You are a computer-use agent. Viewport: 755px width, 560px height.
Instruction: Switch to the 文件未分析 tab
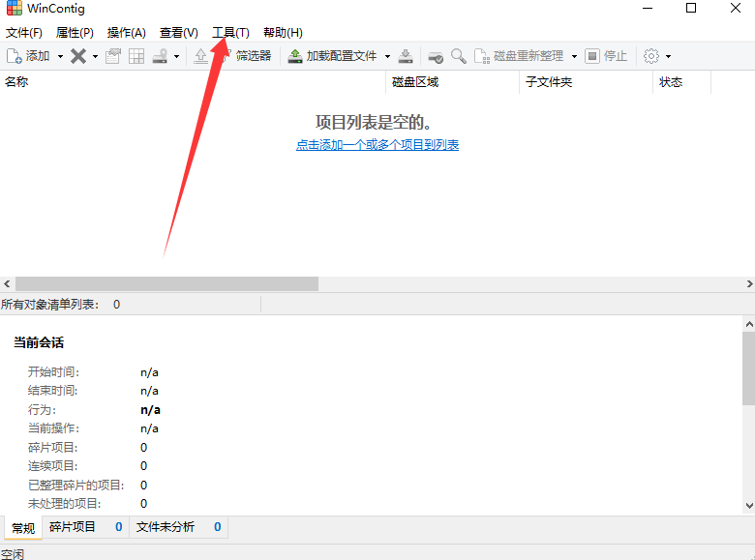pos(166,527)
